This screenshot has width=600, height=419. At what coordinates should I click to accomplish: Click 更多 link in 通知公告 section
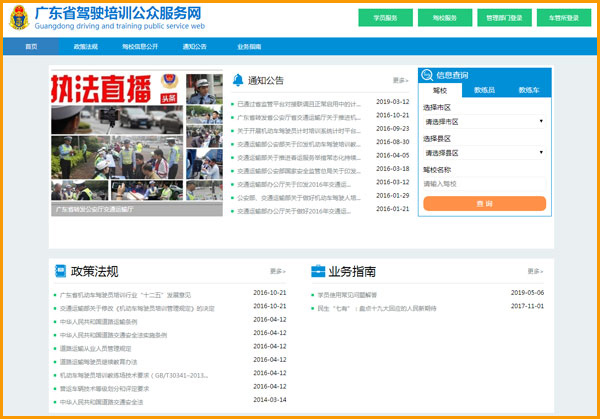[400, 80]
